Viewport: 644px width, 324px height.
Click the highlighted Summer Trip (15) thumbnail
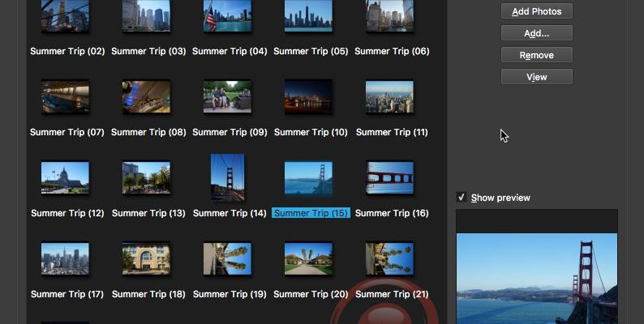(x=308, y=177)
